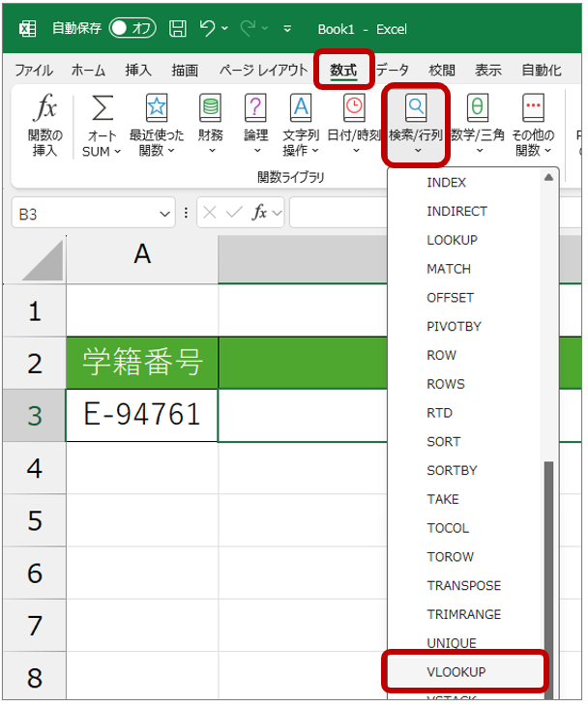Open the Undo history dropdown arrow
Viewport: 588px width, 705px height.
click(x=225, y=29)
